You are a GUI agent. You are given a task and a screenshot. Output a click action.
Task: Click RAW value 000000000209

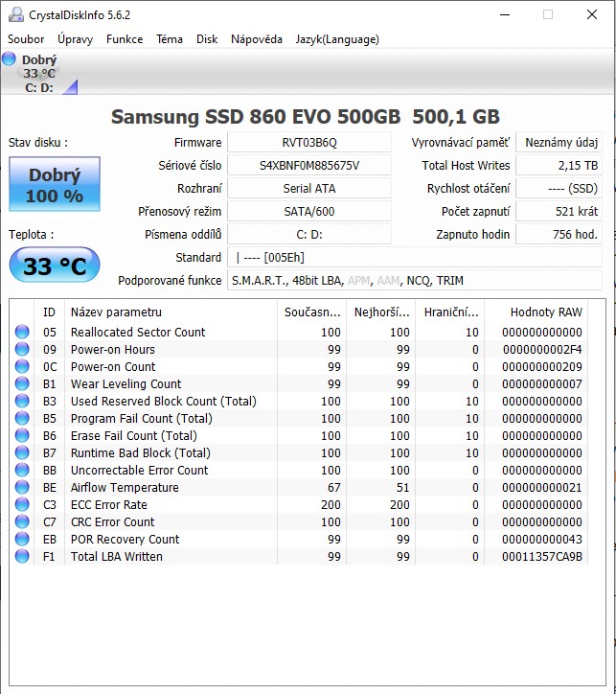click(x=541, y=366)
